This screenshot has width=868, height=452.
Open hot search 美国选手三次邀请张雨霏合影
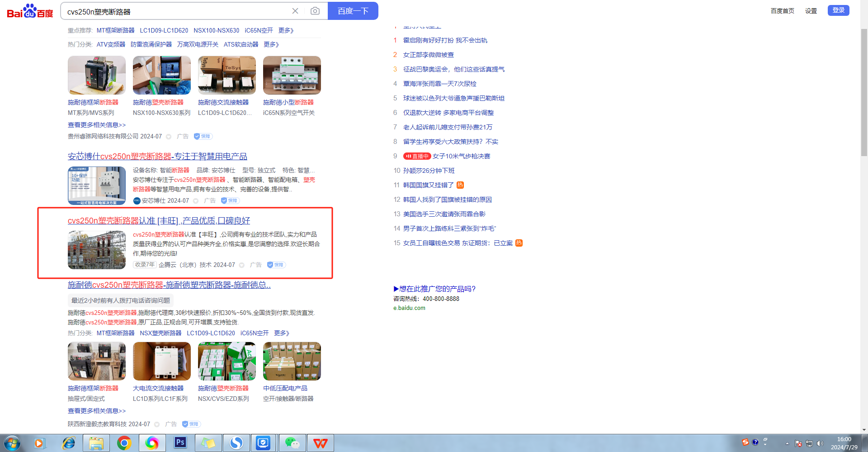tap(444, 214)
